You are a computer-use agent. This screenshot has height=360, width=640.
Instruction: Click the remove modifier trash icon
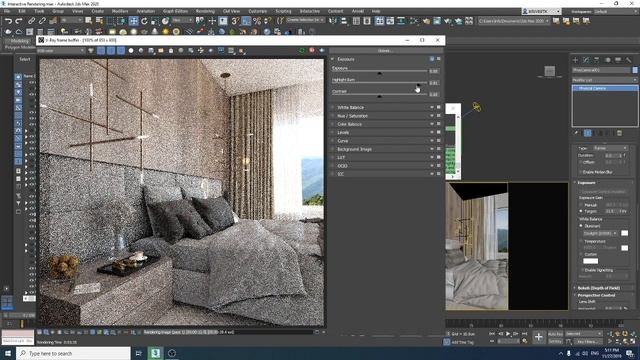point(619,133)
